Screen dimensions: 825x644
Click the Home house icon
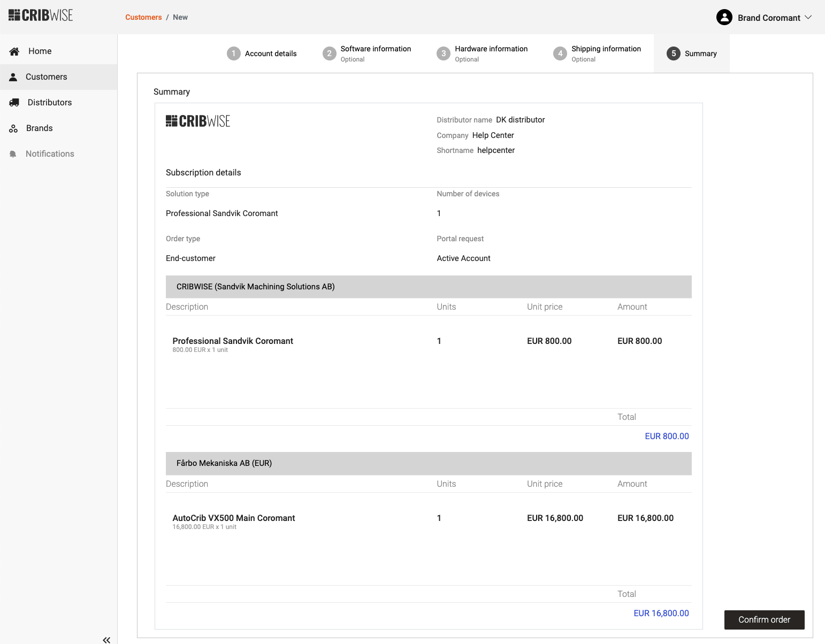(x=14, y=51)
